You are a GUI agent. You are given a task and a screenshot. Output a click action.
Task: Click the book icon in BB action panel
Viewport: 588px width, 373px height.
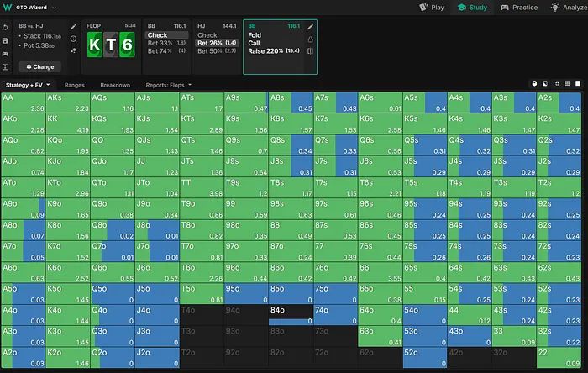(x=311, y=51)
